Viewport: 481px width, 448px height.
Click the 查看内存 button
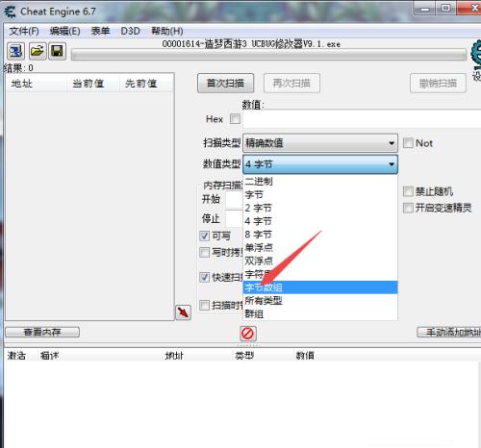pyautogui.click(x=42, y=332)
